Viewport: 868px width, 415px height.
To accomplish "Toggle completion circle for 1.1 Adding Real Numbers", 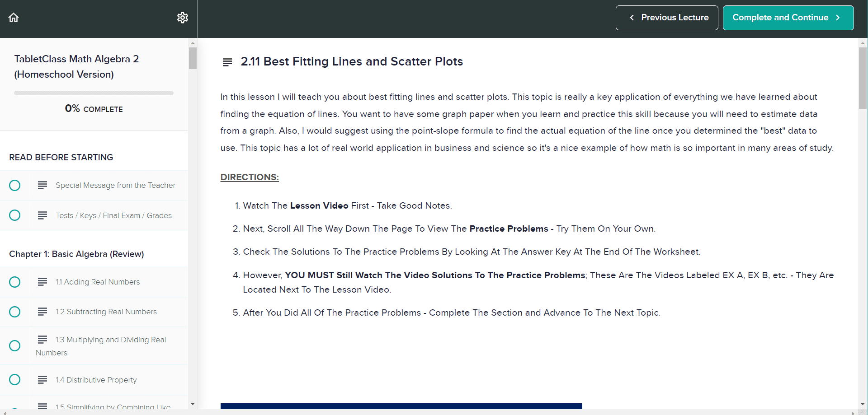I will [x=15, y=282].
